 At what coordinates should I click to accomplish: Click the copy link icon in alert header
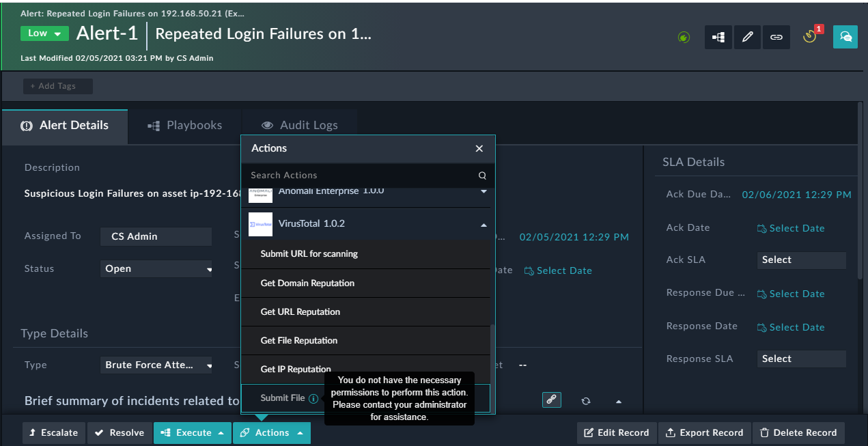tap(776, 37)
